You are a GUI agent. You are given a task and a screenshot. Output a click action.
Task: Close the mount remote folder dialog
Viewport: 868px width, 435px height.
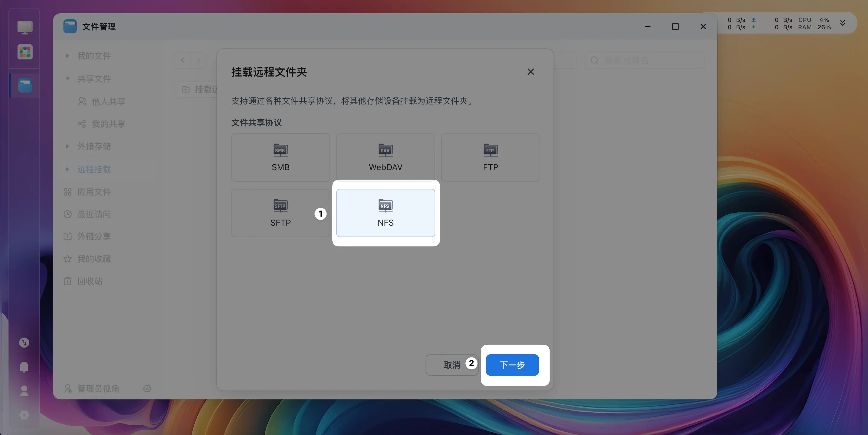tap(531, 72)
